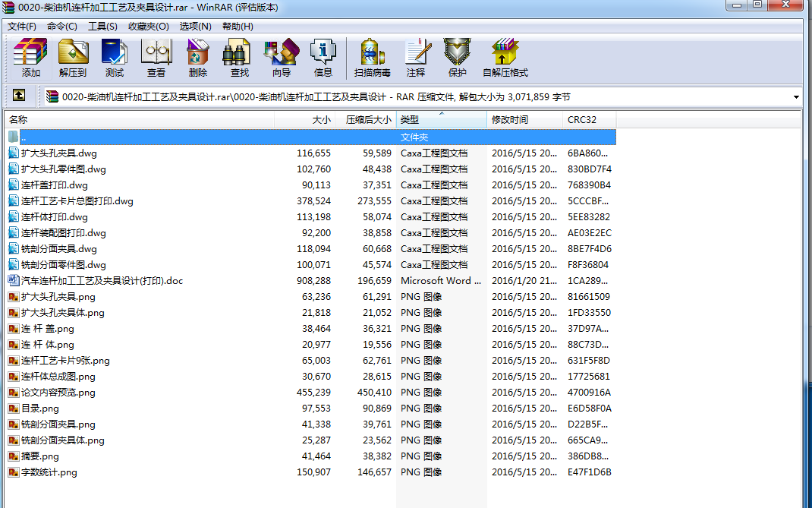Run the 测试 (Test) archive tool
812x508 pixels.
pyautogui.click(x=115, y=58)
